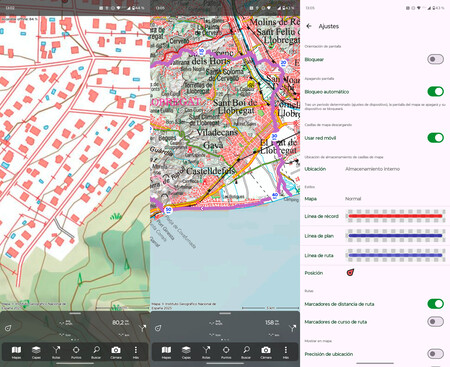Tap the 40 km marker near the coast

point(275,195)
